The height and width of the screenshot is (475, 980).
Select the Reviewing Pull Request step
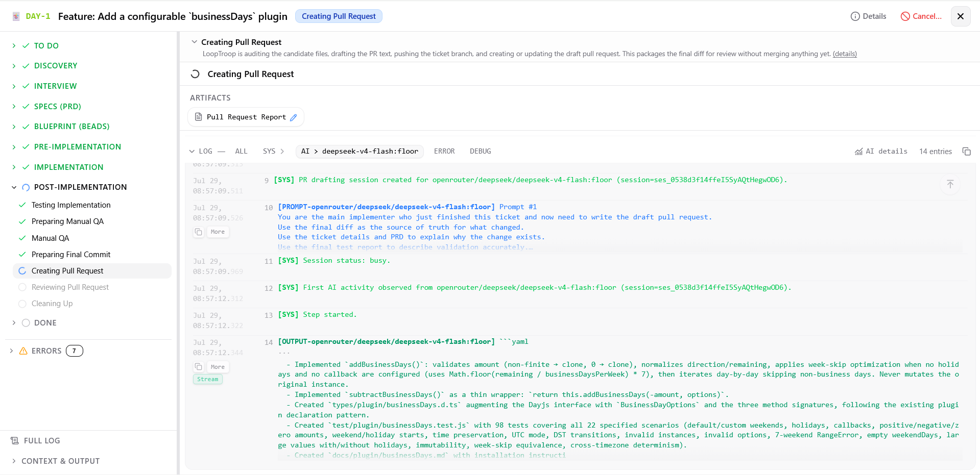pyautogui.click(x=70, y=287)
